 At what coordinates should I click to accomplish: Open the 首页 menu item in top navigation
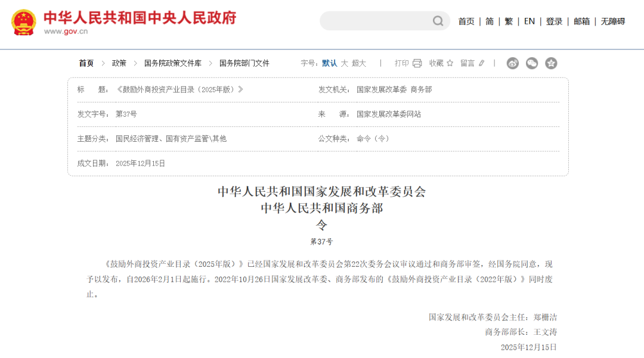466,21
